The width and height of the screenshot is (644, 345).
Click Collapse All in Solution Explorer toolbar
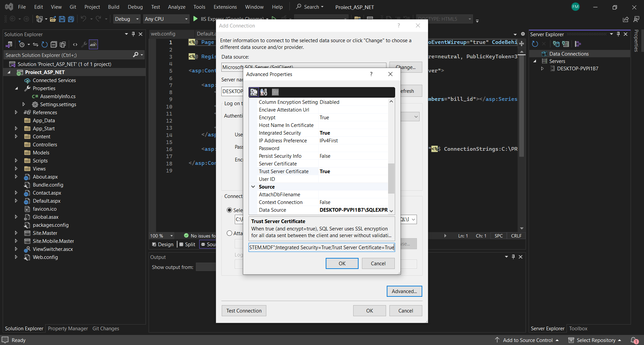click(x=54, y=44)
